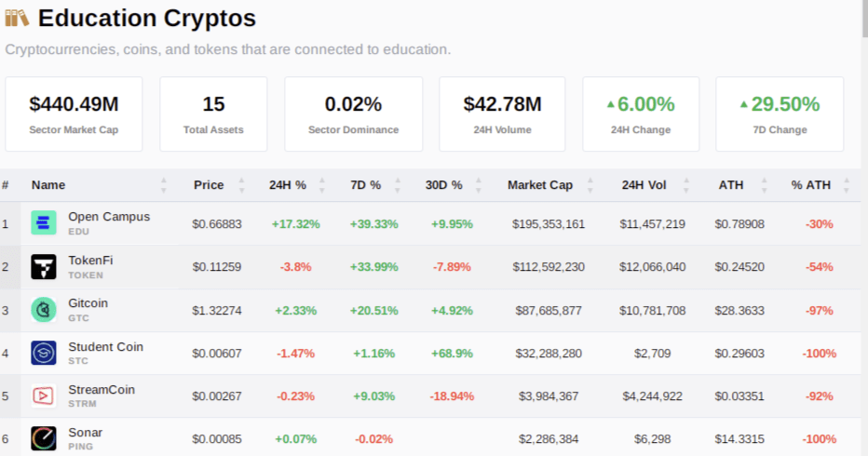Click the Name column header label
The image size is (868, 456).
pos(48,185)
